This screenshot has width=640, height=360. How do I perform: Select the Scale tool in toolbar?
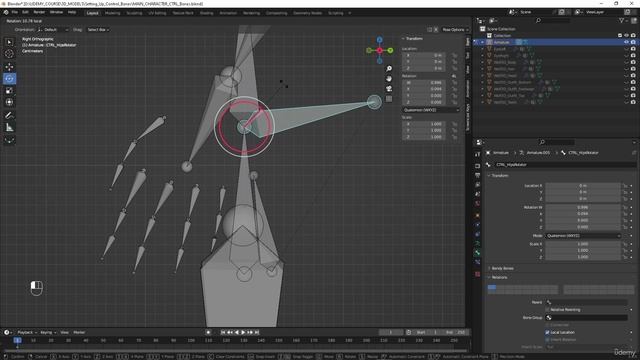tap(9, 91)
